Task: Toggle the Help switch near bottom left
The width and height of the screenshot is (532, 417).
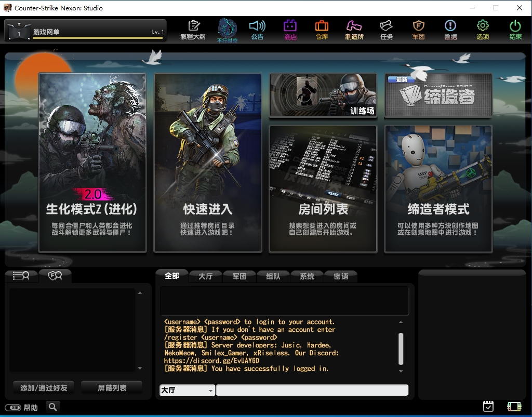Action: (x=14, y=407)
